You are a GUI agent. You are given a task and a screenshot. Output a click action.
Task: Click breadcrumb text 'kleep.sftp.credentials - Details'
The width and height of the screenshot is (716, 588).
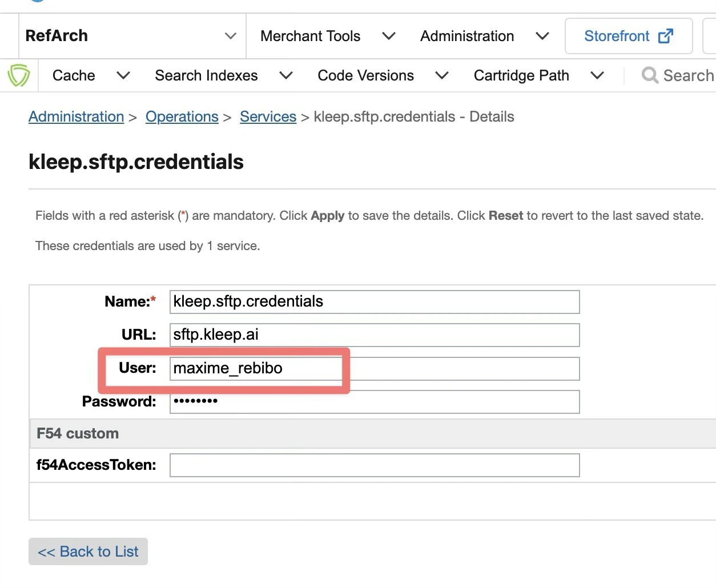click(414, 116)
